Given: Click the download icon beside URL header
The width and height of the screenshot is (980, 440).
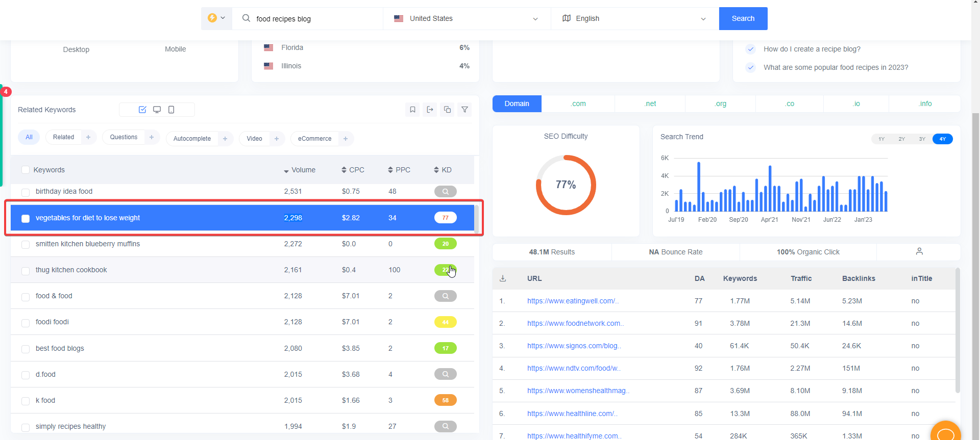Looking at the screenshot, I should click(x=503, y=278).
